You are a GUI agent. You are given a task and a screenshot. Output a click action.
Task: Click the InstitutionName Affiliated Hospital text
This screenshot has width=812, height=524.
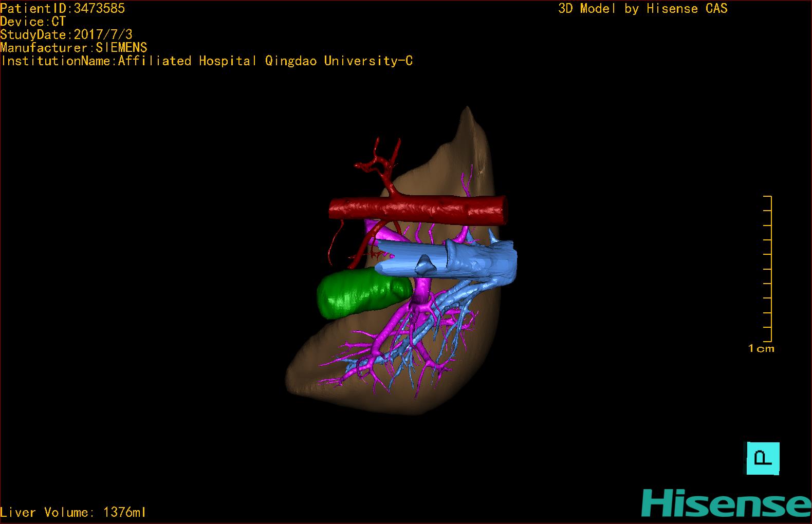tap(207, 61)
